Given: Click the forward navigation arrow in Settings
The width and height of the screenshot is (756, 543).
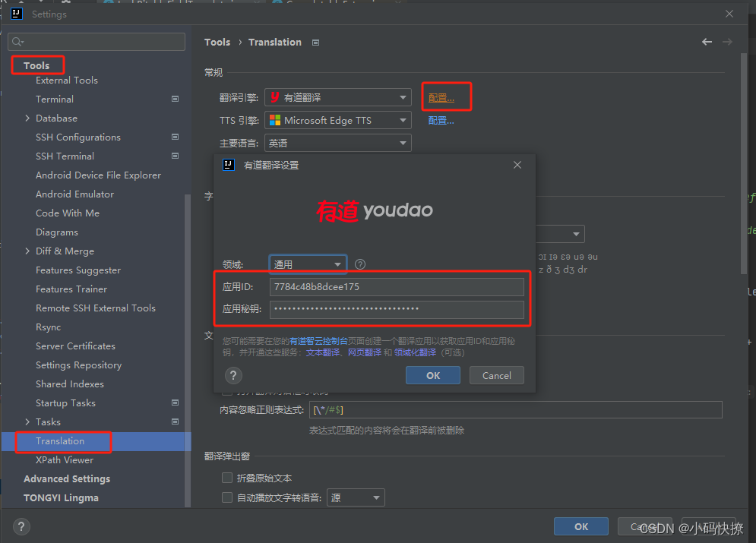Looking at the screenshot, I should tap(727, 42).
